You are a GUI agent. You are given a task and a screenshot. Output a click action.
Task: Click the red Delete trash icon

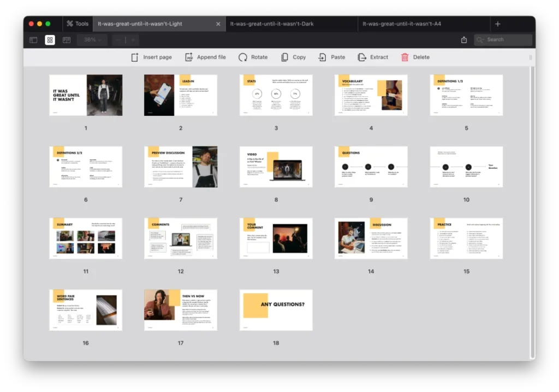(405, 57)
